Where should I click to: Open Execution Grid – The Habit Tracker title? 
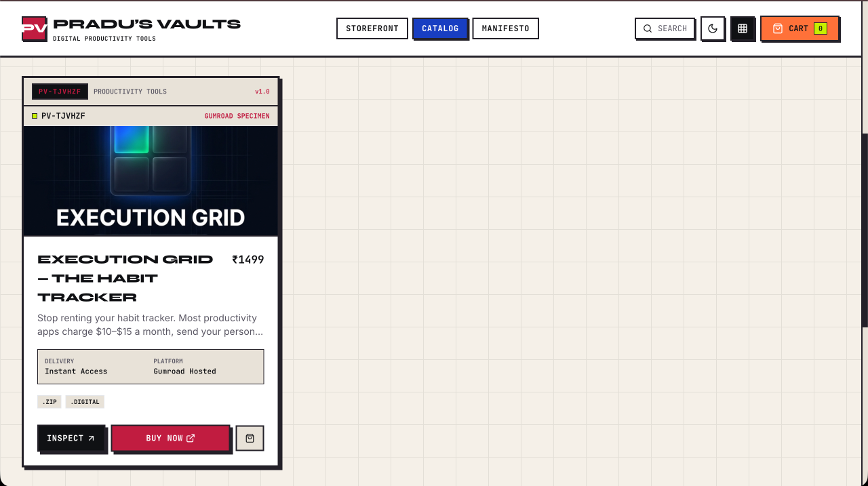pyautogui.click(x=125, y=278)
